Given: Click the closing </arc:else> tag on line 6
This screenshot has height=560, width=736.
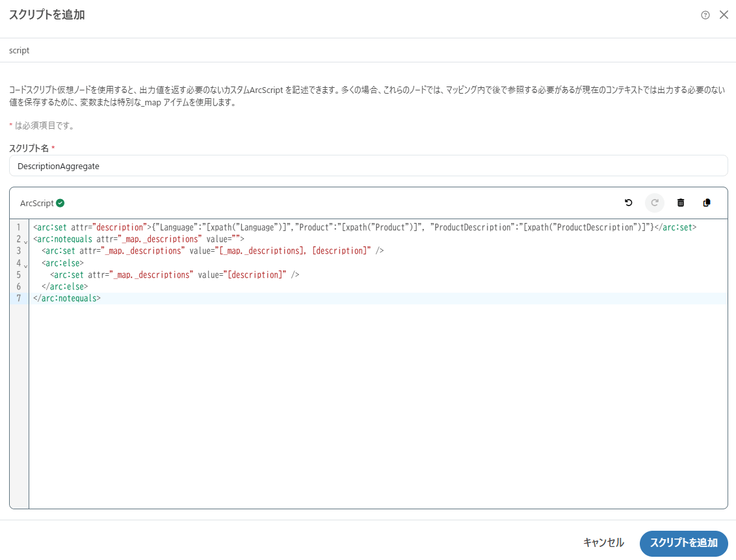Looking at the screenshot, I should (65, 286).
